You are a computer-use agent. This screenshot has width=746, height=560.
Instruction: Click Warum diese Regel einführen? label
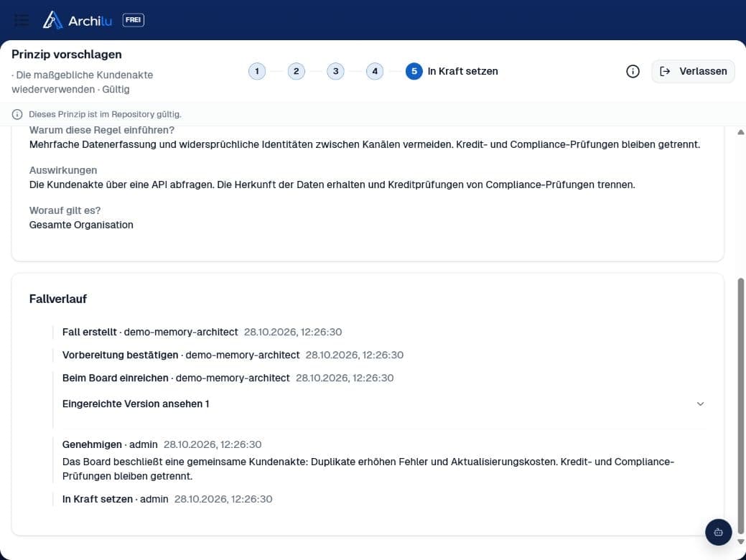click(102, 131)
